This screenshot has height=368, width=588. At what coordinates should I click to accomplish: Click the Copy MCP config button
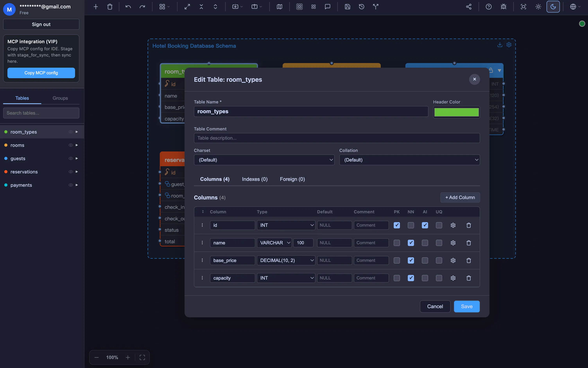click(x=41, y=73)
